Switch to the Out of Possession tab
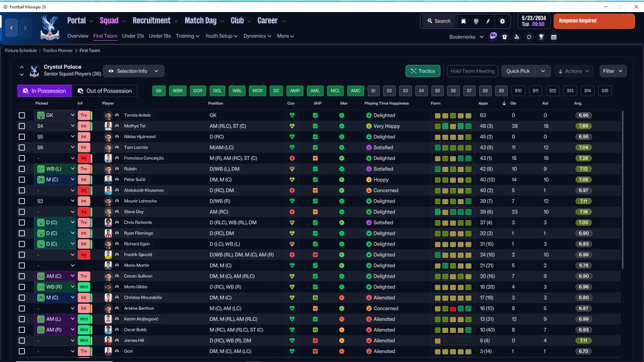This screenshot has width=644, height=362. click(x=105, y=90)
